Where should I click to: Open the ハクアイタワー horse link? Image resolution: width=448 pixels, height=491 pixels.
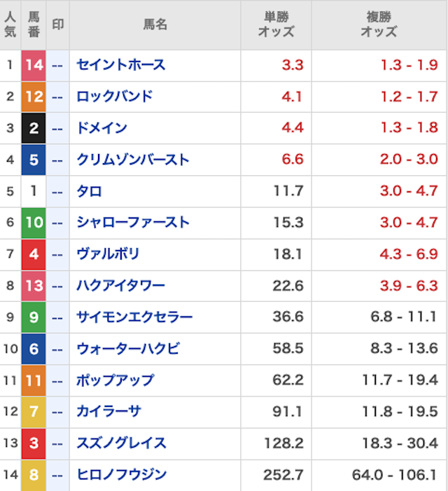[121, 286]
